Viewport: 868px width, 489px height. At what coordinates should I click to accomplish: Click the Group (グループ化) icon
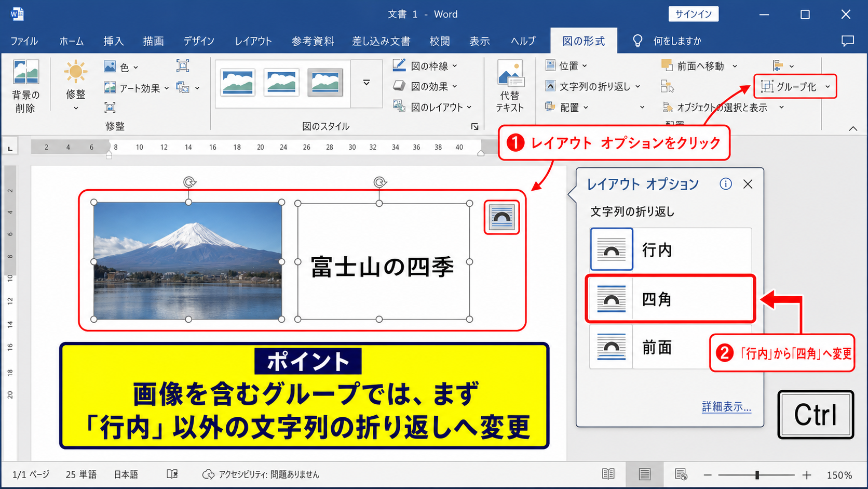point(767,86)
